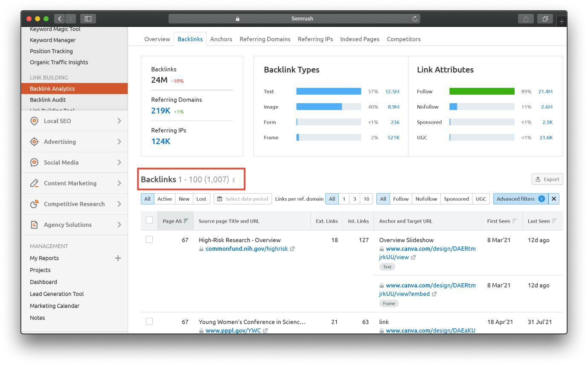
Task: Open external link for jrkUU/view?embed target
Action: [x=434, y=294]
